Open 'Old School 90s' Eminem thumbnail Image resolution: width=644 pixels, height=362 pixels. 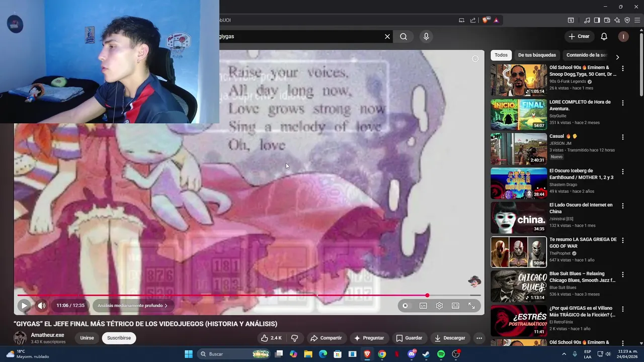(519, 80)
